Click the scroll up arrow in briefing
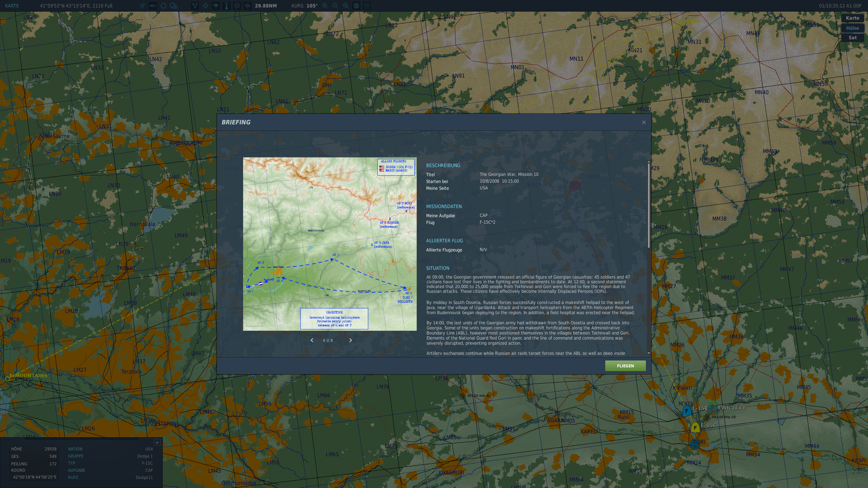 (x=649, y=162)
